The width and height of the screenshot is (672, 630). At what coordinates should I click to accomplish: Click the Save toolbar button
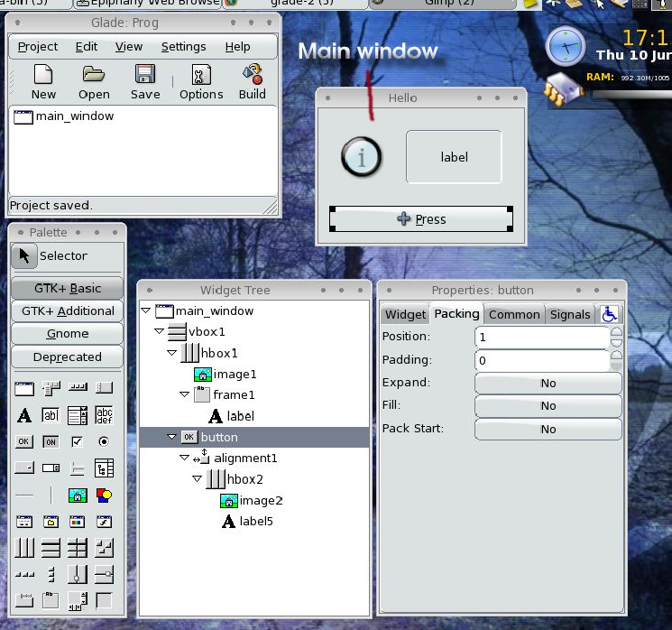(145, 82)
